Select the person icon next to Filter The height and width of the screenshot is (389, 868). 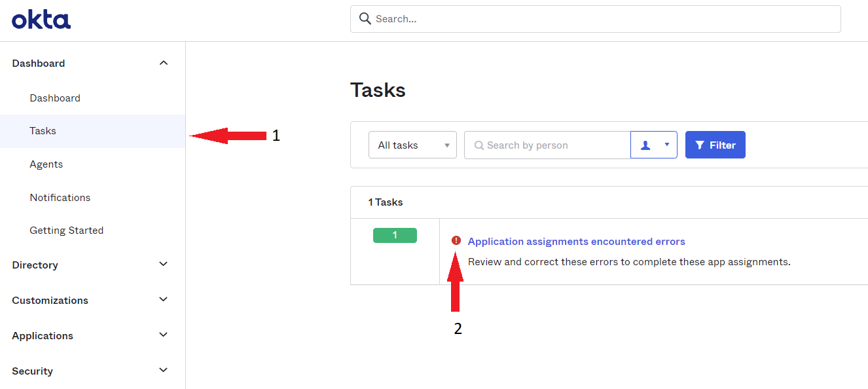647,145
